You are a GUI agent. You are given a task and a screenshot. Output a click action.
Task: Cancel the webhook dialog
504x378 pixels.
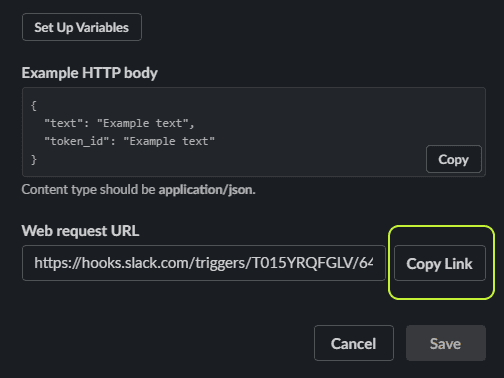tap(354, 343)
